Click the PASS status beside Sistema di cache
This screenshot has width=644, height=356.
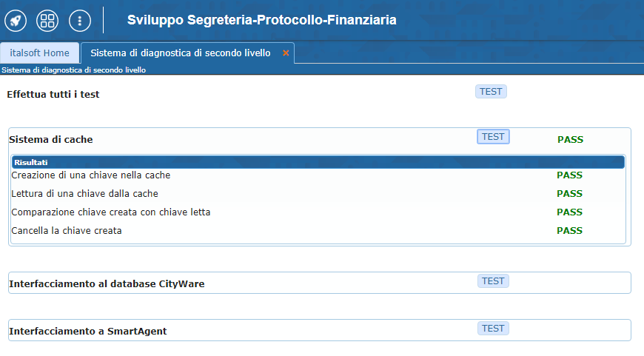(570, 139)
